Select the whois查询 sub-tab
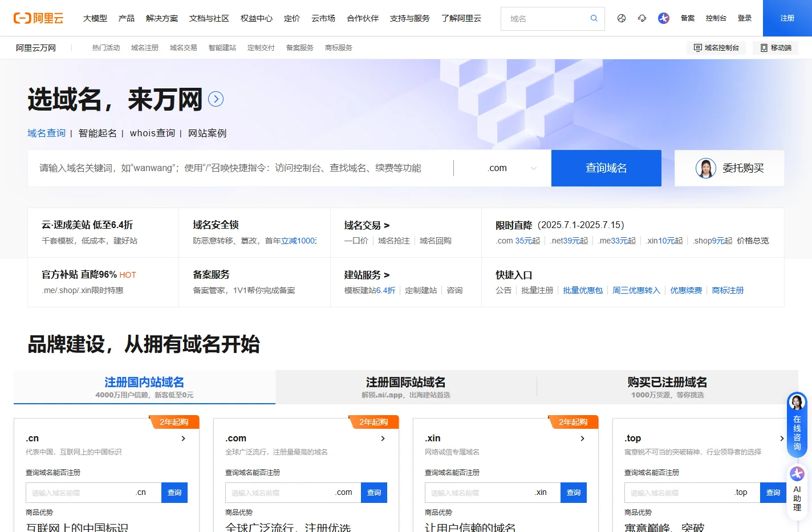The width and height of the screenshot is (812, 532). coord(152,133)
